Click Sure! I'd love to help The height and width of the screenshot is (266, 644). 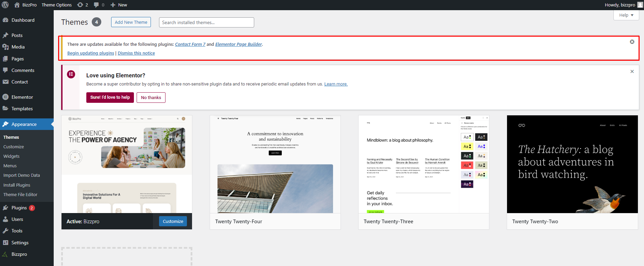(110, 97)
